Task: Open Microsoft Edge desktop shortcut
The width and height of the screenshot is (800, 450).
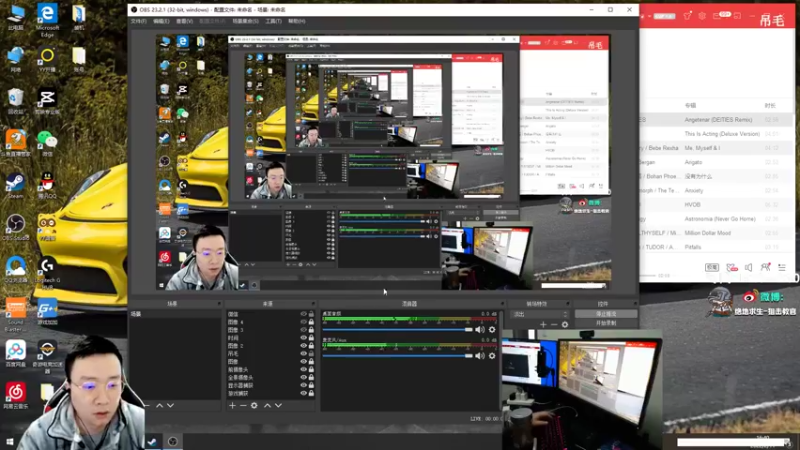Action: 47,20
